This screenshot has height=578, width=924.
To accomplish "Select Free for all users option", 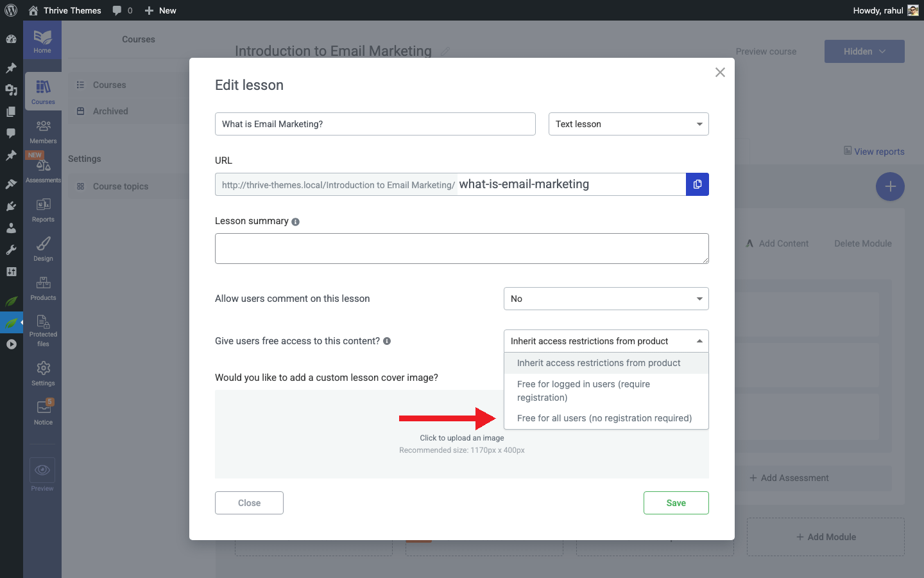I will click(x=604, y=418).
